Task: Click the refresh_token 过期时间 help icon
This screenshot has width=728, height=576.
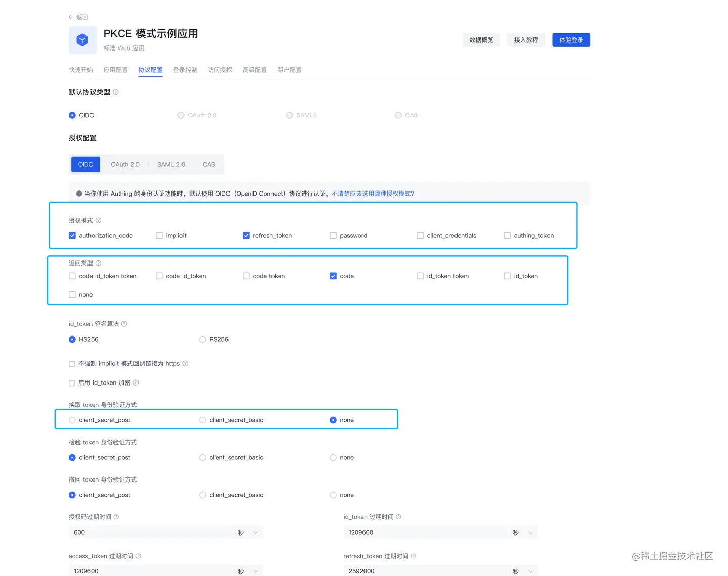Action: [x=413, y=556]
